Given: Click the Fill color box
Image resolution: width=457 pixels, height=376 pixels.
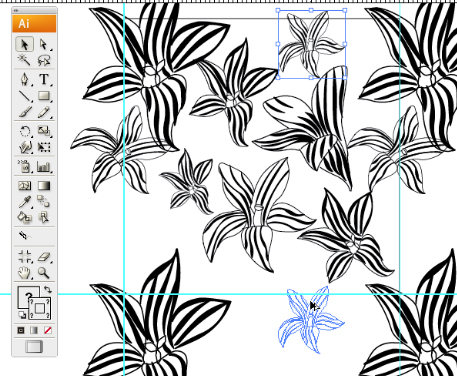Looking at the screenshot, I should pyautogui.click(x=25, y=294).
